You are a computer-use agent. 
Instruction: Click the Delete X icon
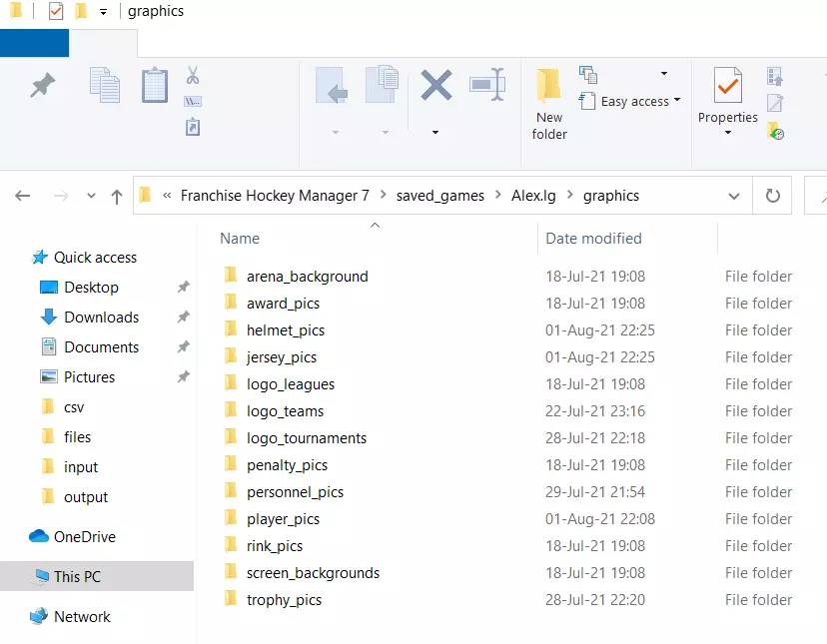coord(436,85)
